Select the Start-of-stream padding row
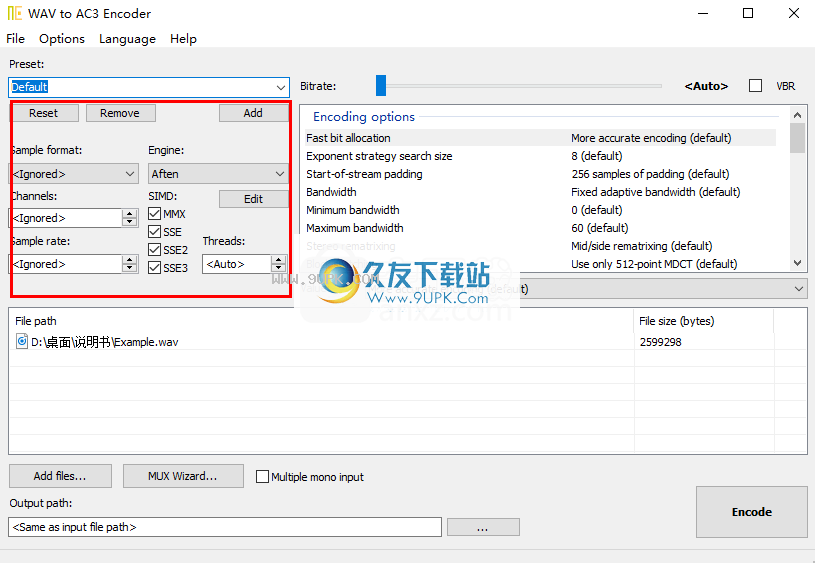Screen dimensions: 815x563 [x=541, y=174]
